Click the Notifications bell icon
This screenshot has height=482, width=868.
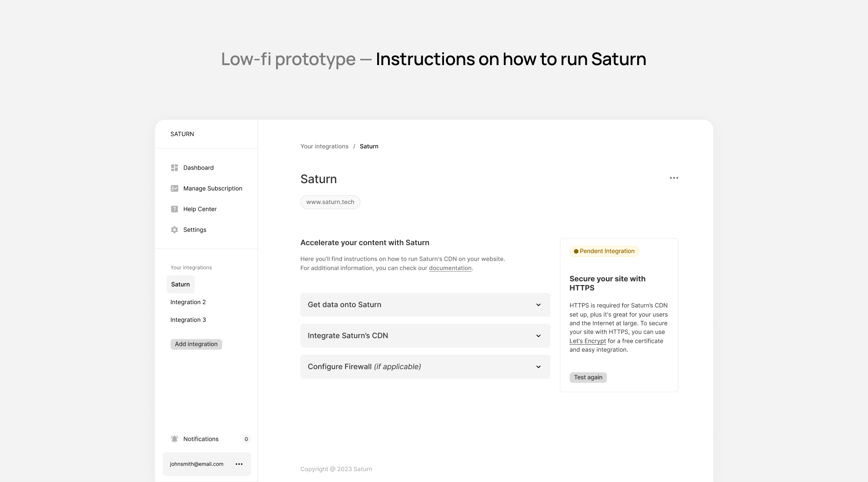pyautogui.click(x=174, y=439)
